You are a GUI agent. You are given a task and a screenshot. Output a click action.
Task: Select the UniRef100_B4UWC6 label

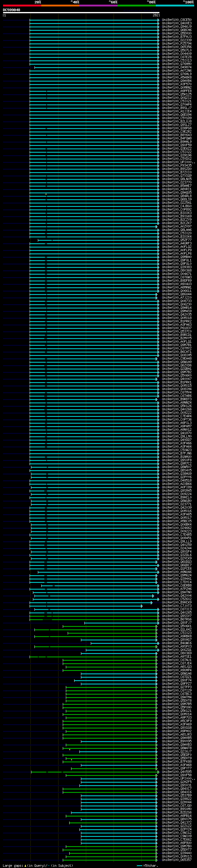[x=177, y=643]
